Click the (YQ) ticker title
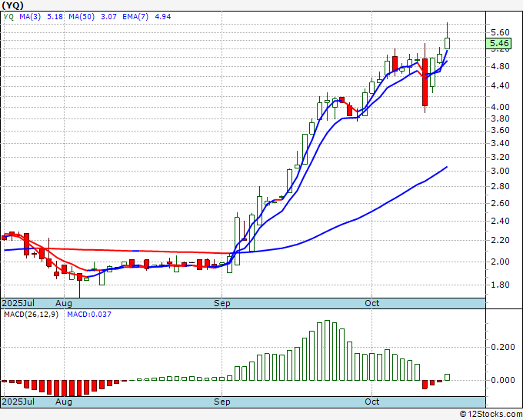Image resolution: width=523 pixels, height=420 pixels. coord(13,5)
